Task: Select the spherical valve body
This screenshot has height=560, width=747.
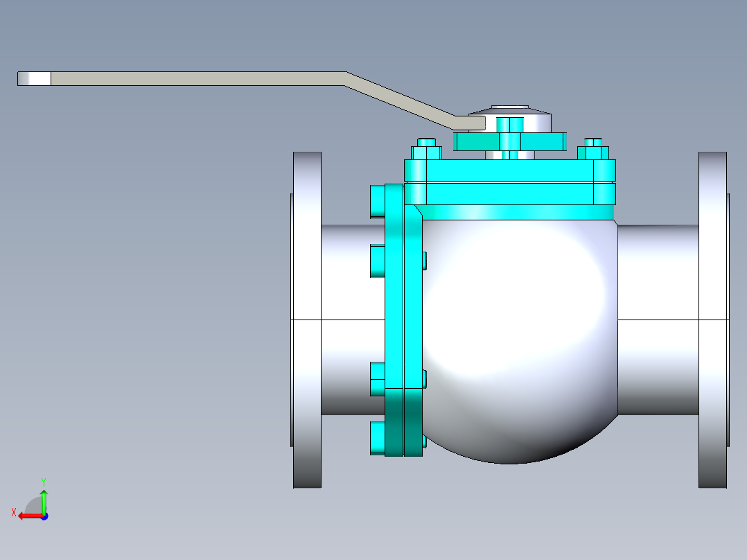Action: (519, 341)
